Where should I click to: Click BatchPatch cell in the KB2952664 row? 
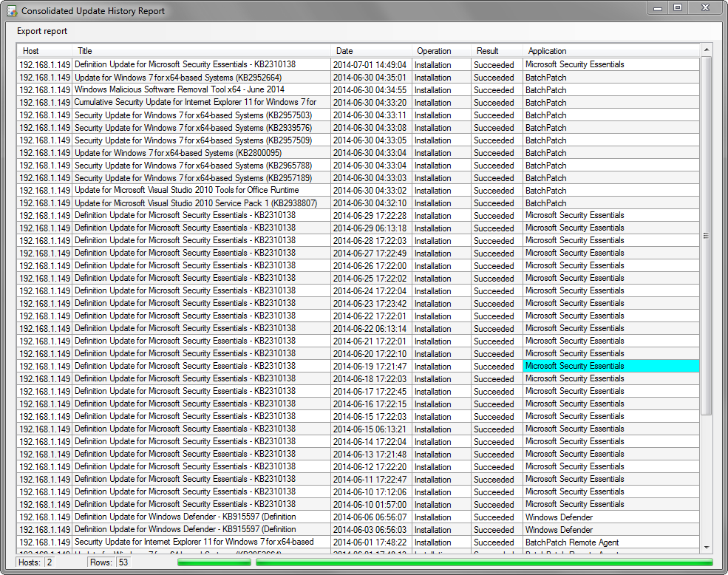(x=611, y=78)
